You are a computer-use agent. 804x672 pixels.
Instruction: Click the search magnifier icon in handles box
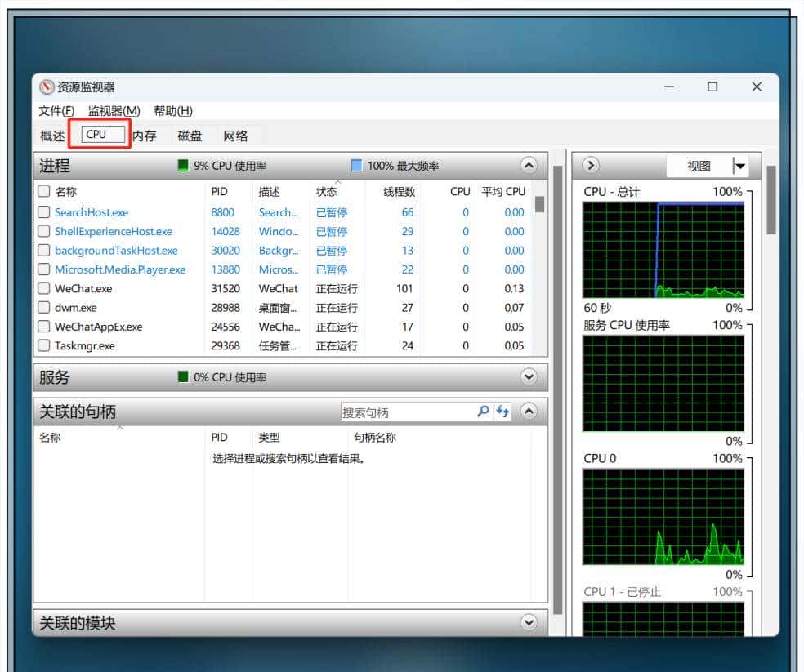[483, 412]
